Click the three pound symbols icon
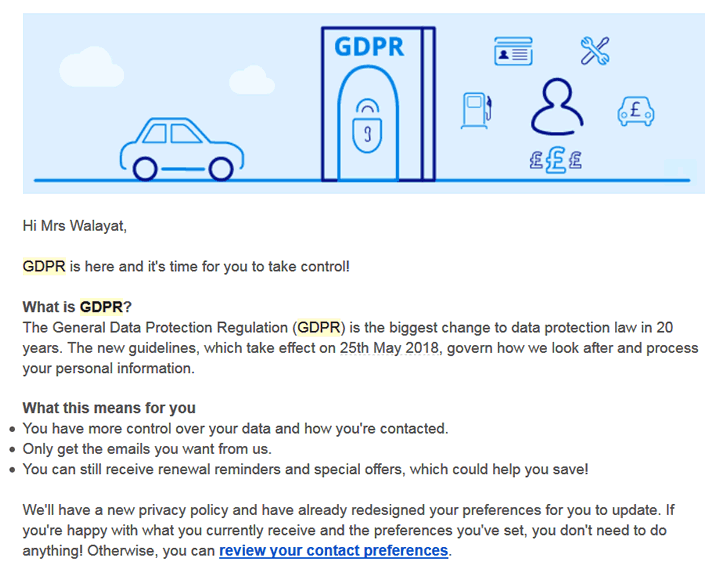 [x=555, y=160]
